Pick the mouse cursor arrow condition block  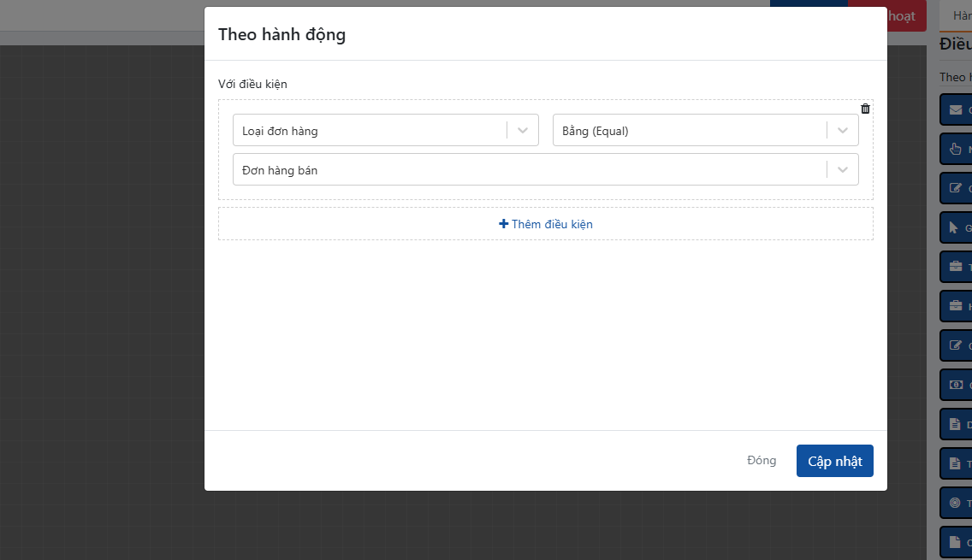[956, 228]
